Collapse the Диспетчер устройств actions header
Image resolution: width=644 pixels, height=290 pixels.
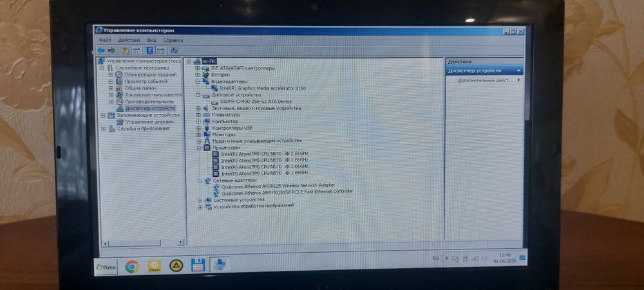point(518,71)
